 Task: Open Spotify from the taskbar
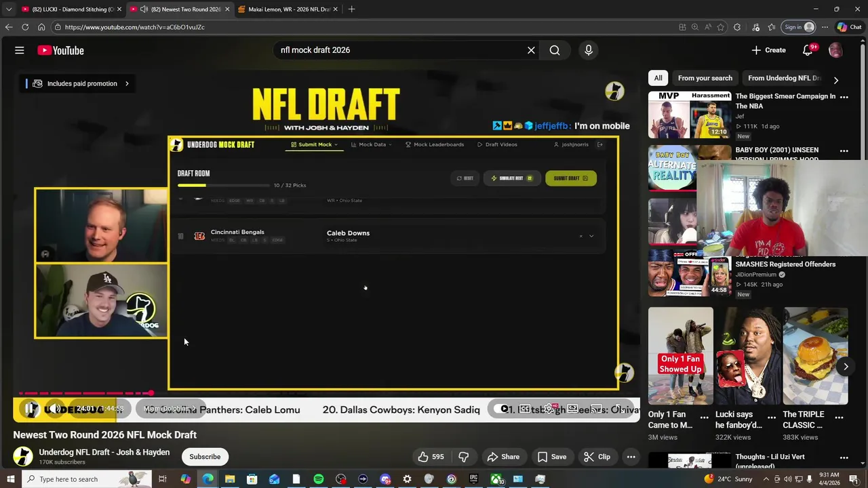(318, 479)
